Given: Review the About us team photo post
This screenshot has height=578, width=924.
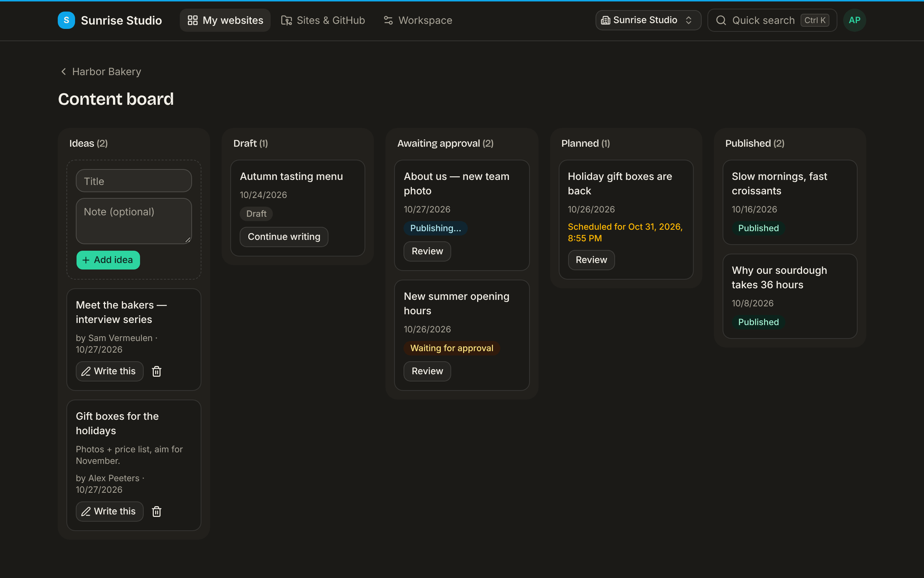Looking at the screenshot, I should (x=427, y=251).
